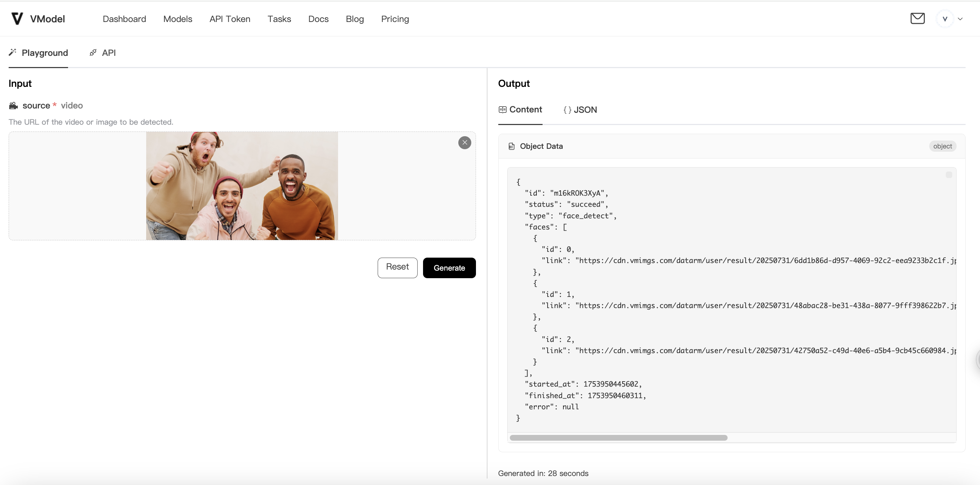Open the Pricing page
The width and height of the screenshot is (980, 485).
point(395,19)
